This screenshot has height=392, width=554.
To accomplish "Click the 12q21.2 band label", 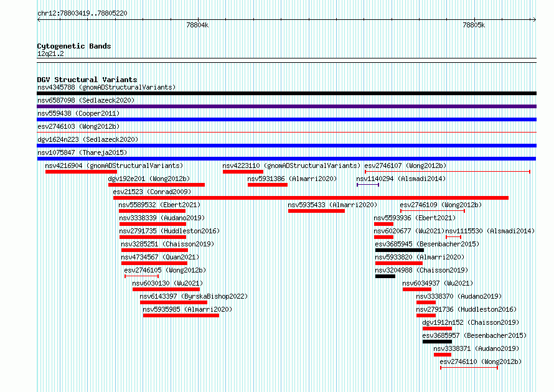I will [x=50, y=54].
